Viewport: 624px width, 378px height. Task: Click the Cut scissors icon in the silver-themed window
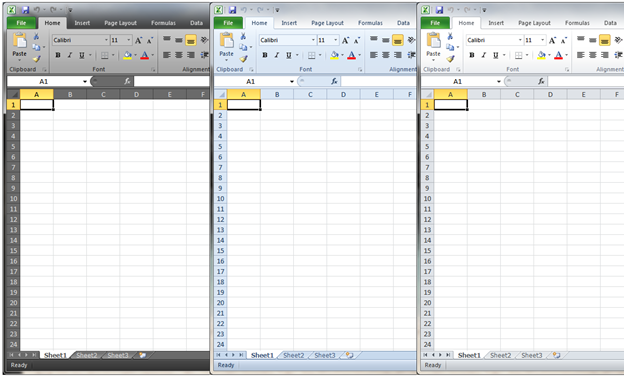click(x=450, y=37)
